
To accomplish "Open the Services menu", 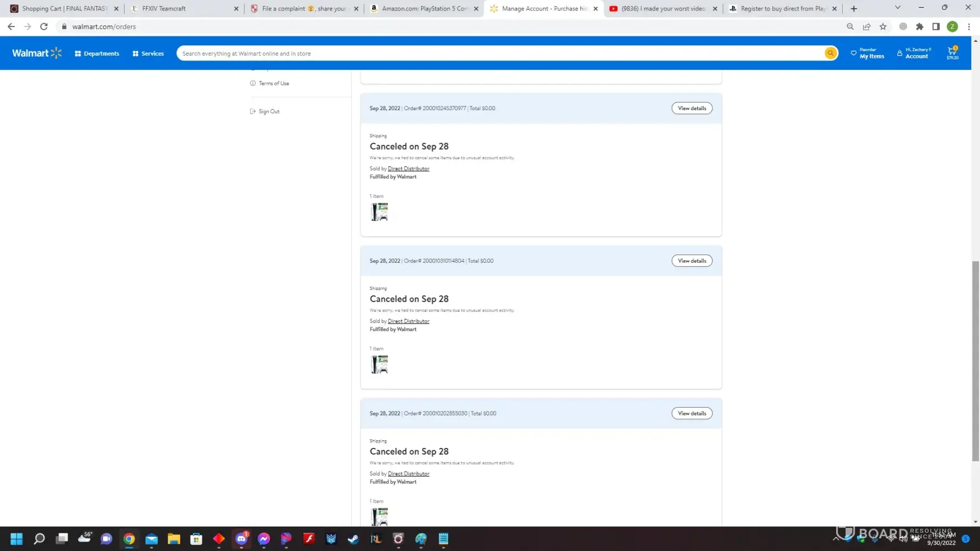I will coord(148,53).
